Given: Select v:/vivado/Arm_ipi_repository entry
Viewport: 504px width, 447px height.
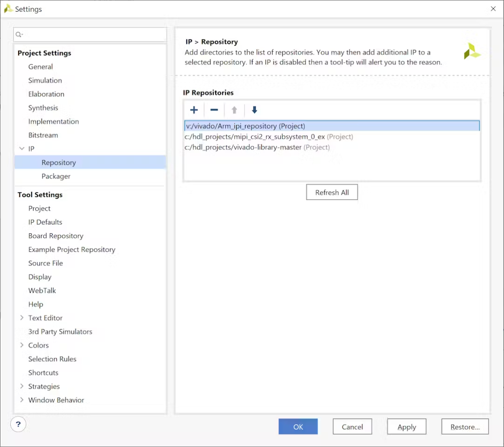Looking at the screenshot, I should pos(332,126).
